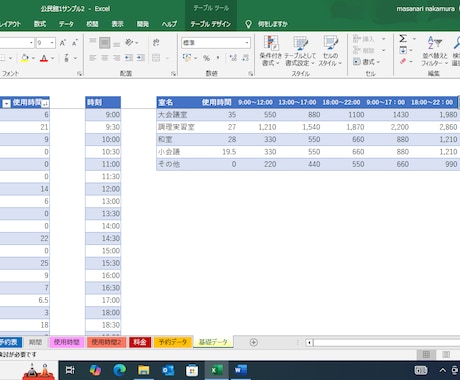460x380 pixels.
Task: Open the データ ribbon tab
Action: coord(66,24)
